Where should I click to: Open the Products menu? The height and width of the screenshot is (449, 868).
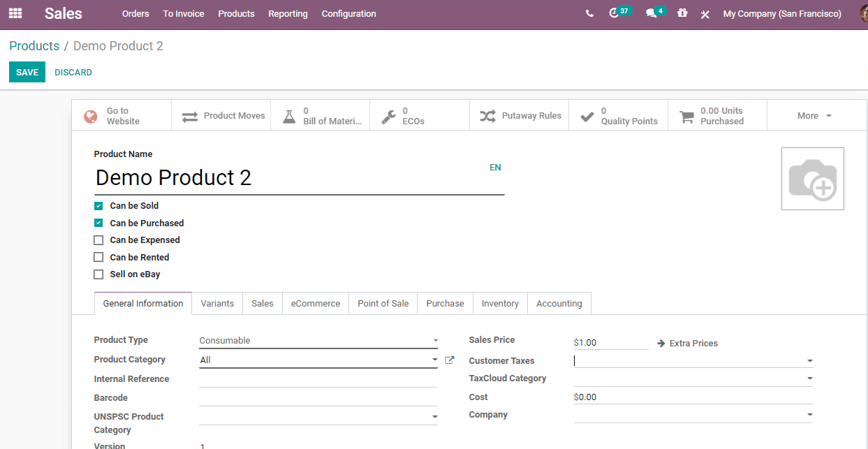[x=236, y=14]
